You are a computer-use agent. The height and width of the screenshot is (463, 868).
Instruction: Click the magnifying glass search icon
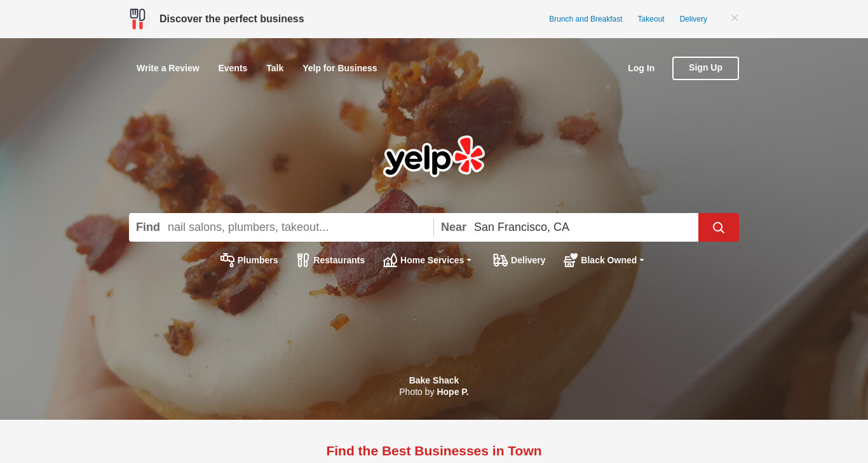(719, 228)
